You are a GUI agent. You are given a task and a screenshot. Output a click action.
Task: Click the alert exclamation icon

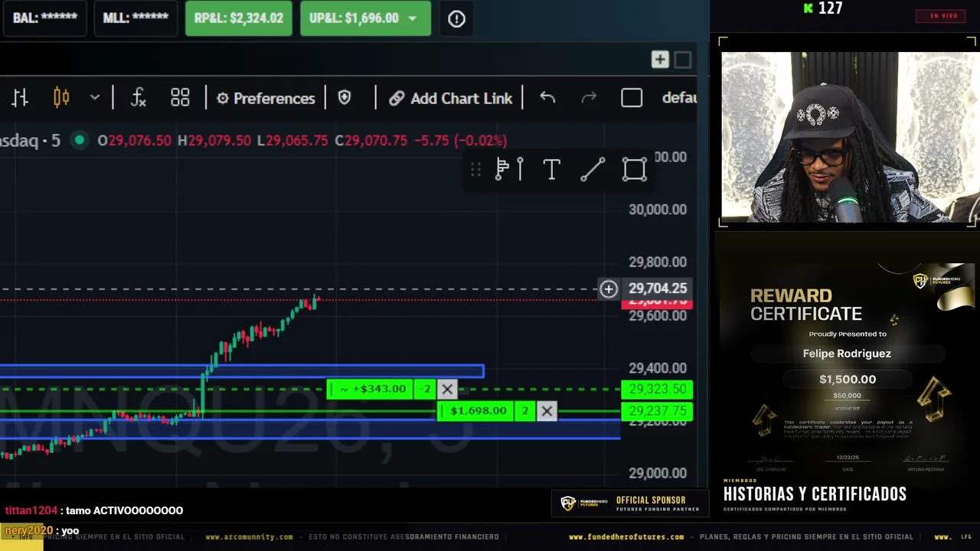pyautogui.click(x=456, y=19)
